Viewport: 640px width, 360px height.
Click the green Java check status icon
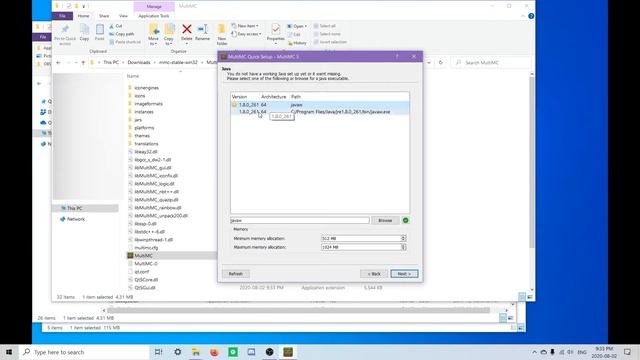(405, 220)
